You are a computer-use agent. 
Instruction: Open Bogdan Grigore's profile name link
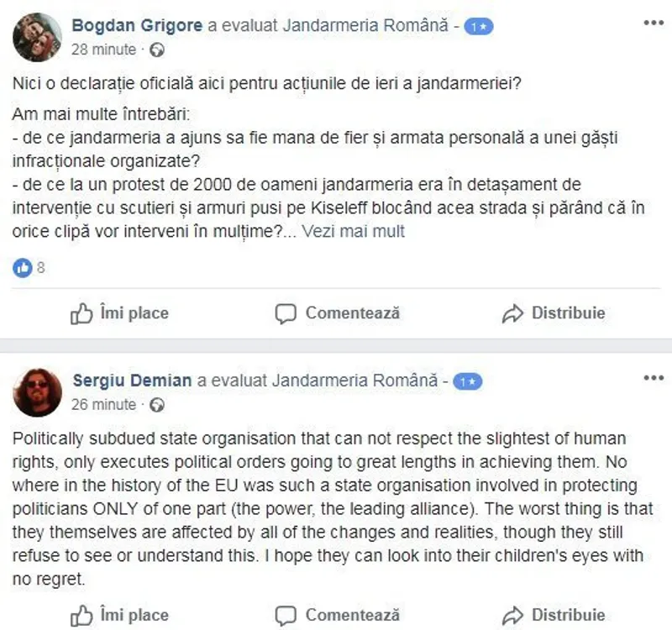[138, 26]
